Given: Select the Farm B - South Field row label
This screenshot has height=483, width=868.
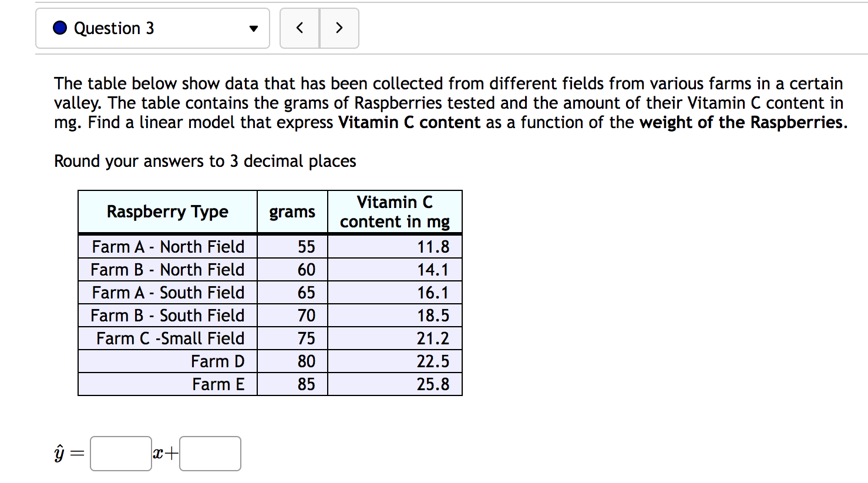Looking at the screenshot, I should click(x=167, y=316).
